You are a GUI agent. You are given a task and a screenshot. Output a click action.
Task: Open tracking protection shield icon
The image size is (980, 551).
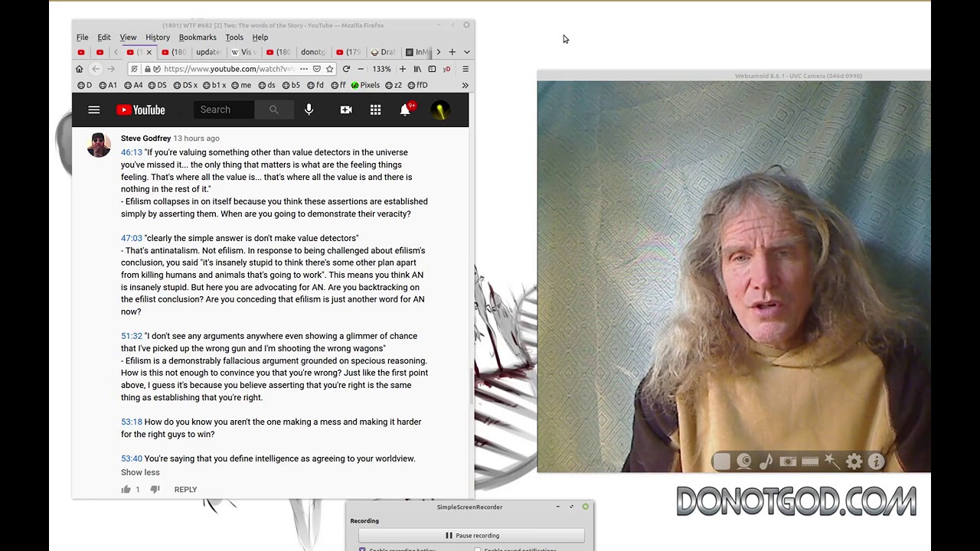pos(134,69)
